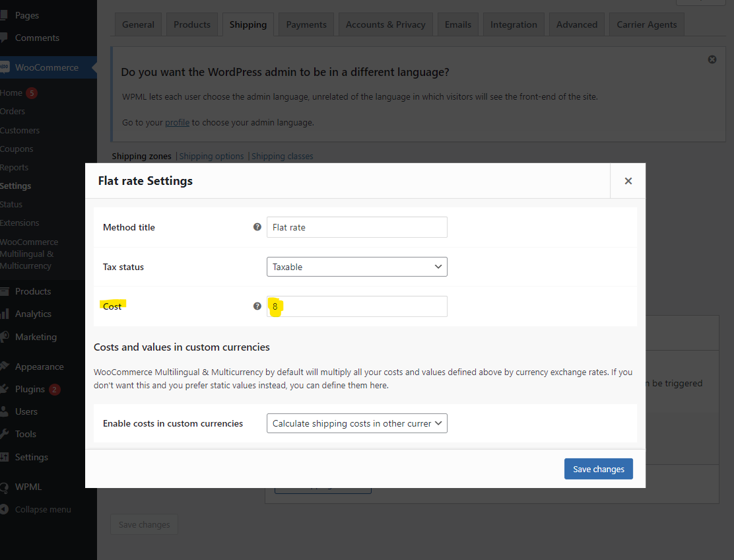Open WPML sidebar menu
This screenshot has width=734, height=560.
point(28,487)
